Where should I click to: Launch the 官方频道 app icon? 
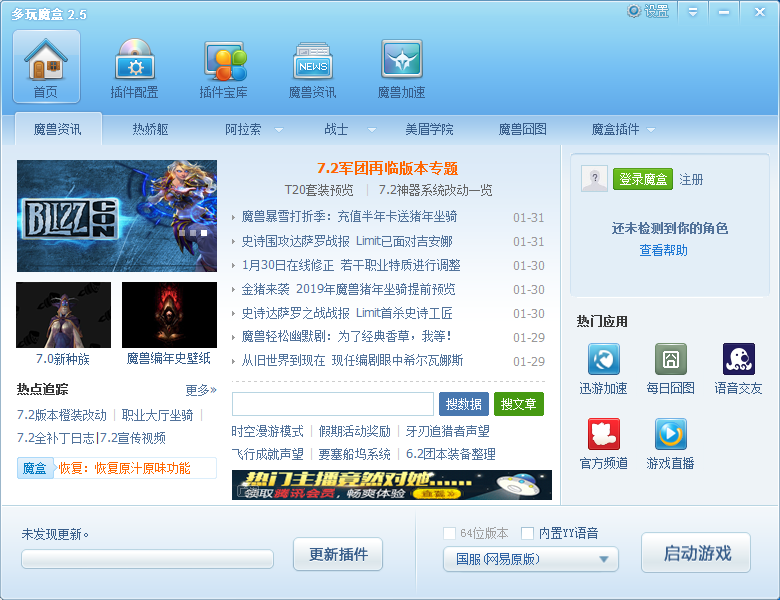[603, 434]
